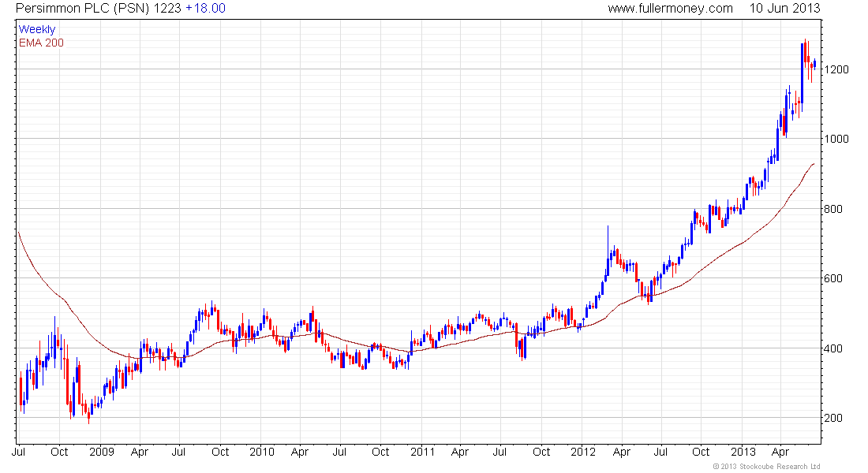Select the 2011 year marker

click(422, 452)
